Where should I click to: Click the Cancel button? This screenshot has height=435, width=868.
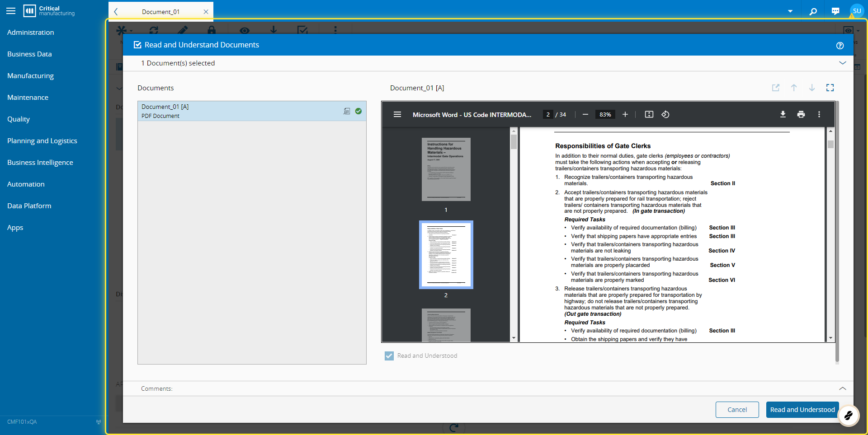click(x=737, y=410)
